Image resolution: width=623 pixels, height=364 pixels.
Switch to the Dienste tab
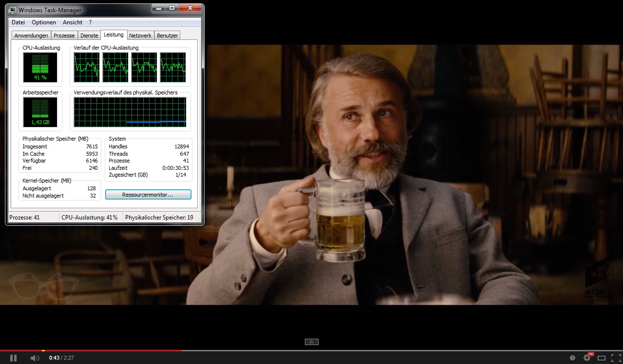[89, 36]
